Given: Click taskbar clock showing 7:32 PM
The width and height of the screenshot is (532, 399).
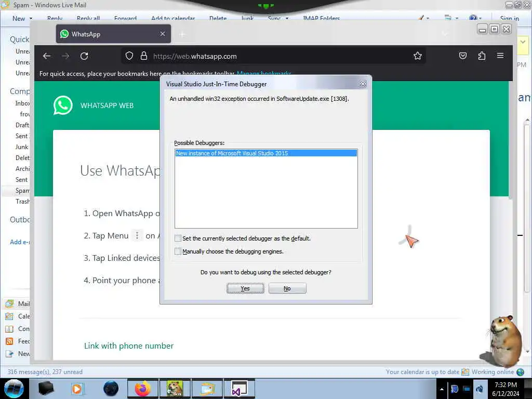Looking at the screenshot, I should coord(506,389).
